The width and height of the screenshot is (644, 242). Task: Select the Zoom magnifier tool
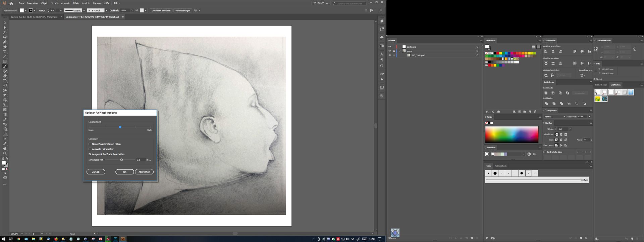[5, 153]
